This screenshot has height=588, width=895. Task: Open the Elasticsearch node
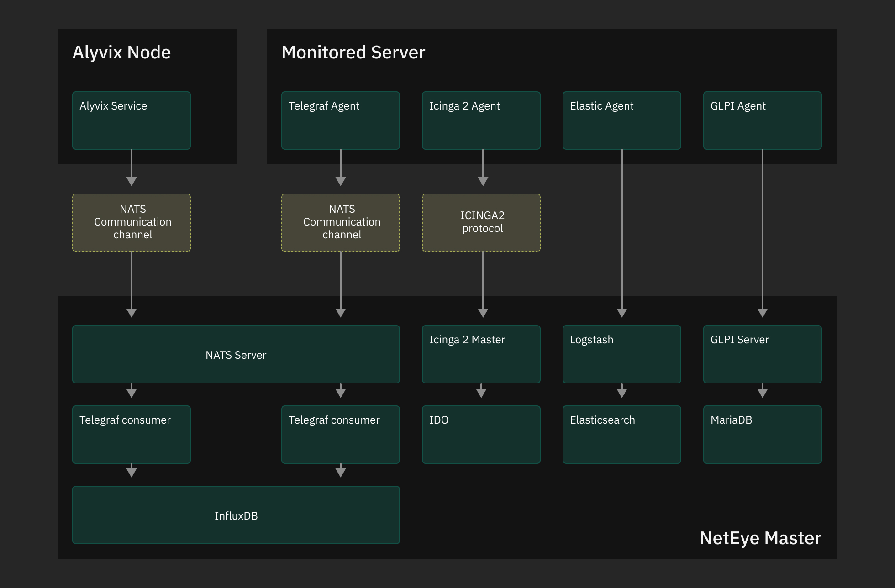pos(621,434)
